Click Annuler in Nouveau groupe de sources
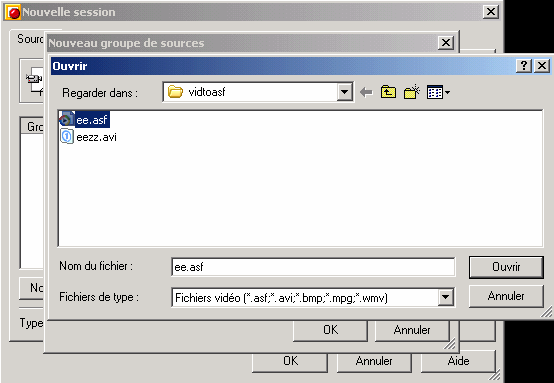 412,330
